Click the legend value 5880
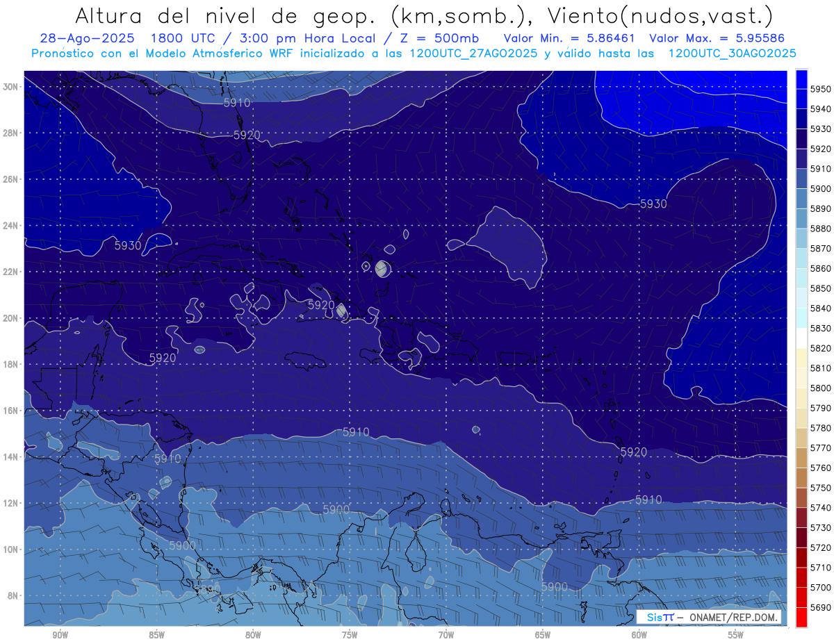834x644 pixels. (821, 229)
